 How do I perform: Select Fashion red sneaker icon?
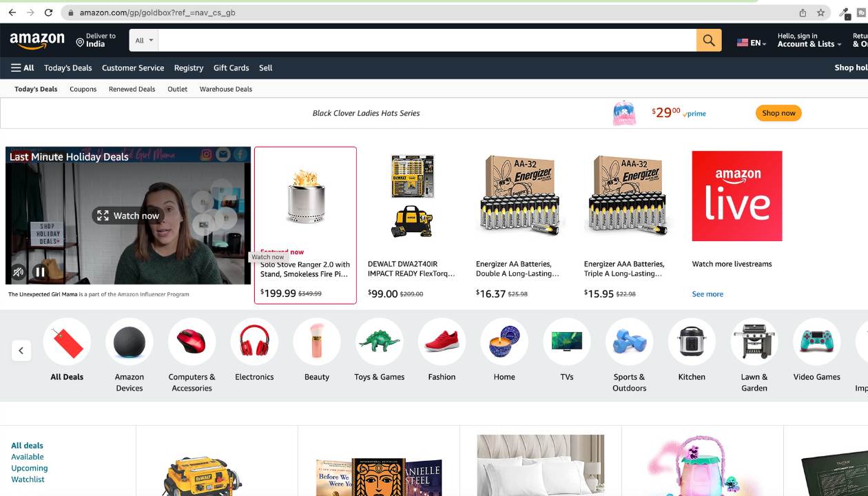tap(442, 342)
